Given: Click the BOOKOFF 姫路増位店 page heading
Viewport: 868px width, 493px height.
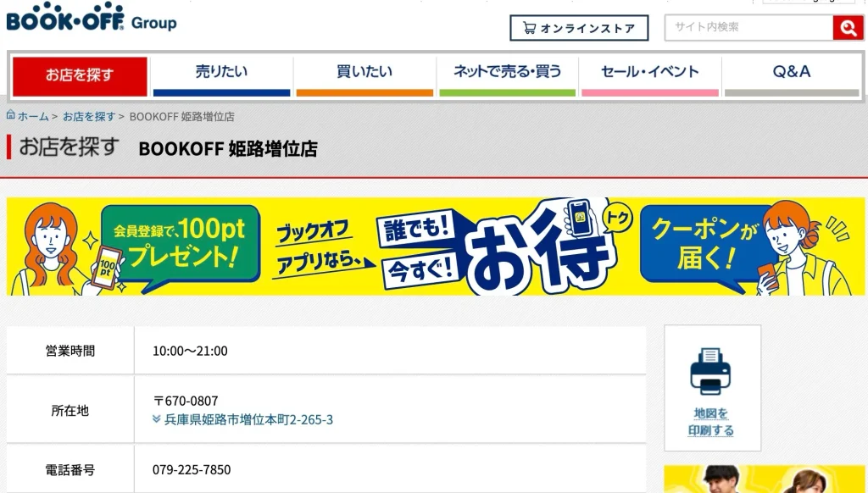Looking at the screenshot, I should coord(227,149).
